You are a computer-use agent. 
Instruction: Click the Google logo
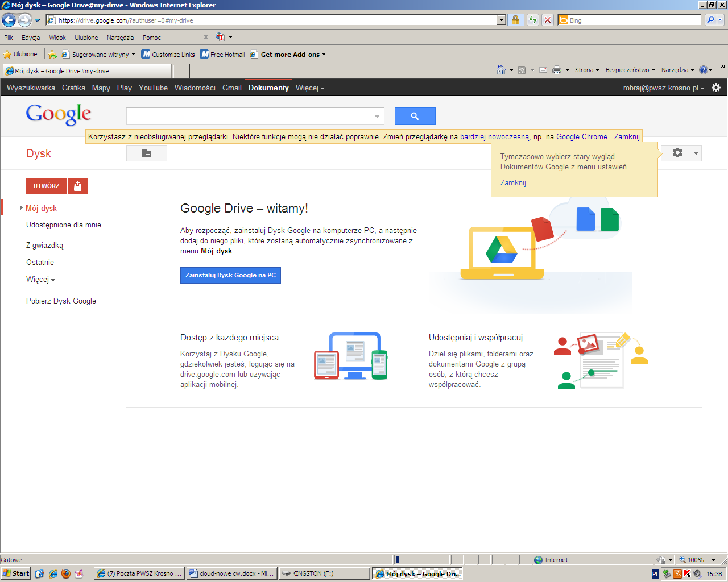pos(59,114)
